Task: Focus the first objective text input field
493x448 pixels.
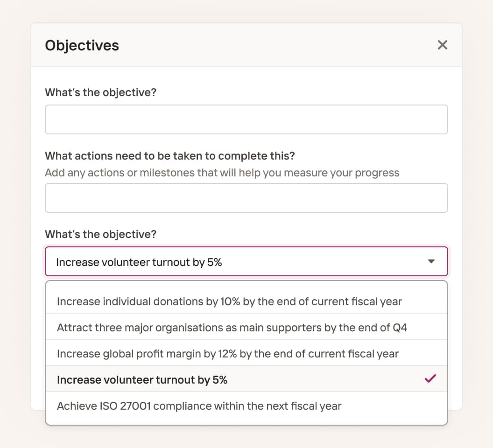Action: click(x=246, y=119)
